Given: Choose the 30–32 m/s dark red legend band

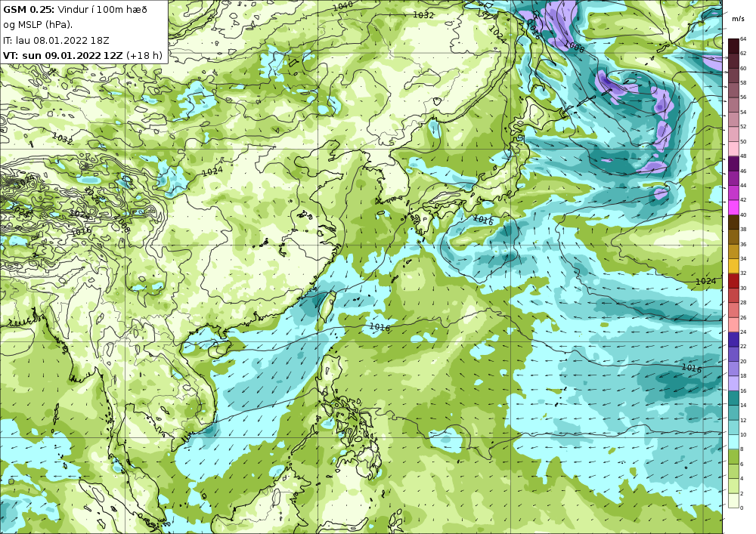Looking at the screenshot, I should click(x=733, y=281).
